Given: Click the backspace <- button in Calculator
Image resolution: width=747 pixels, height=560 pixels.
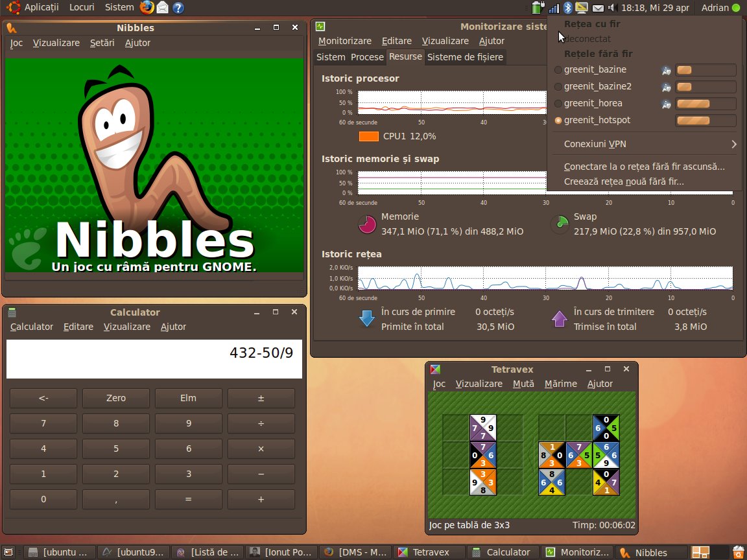Looking at the screenshot, I should pos(43,398).
